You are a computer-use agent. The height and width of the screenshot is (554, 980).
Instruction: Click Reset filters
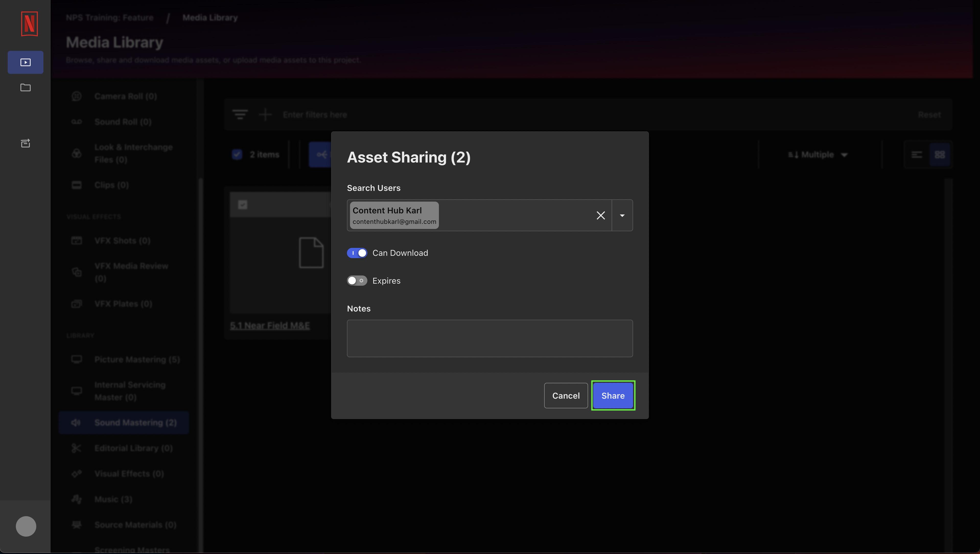click(x=929, y=114)
